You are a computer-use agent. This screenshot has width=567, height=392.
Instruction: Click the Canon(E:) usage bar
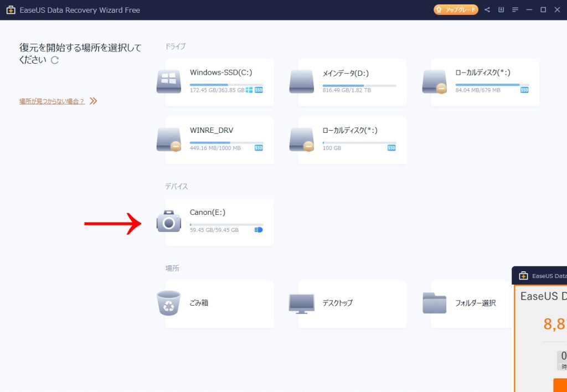pyautogui.click(x=226, y=225)
